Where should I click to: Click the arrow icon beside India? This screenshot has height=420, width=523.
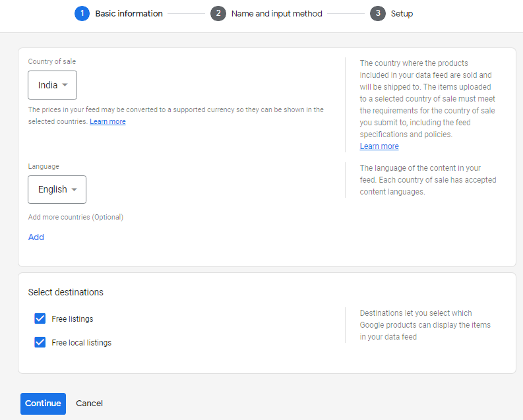tap(65, 85)
